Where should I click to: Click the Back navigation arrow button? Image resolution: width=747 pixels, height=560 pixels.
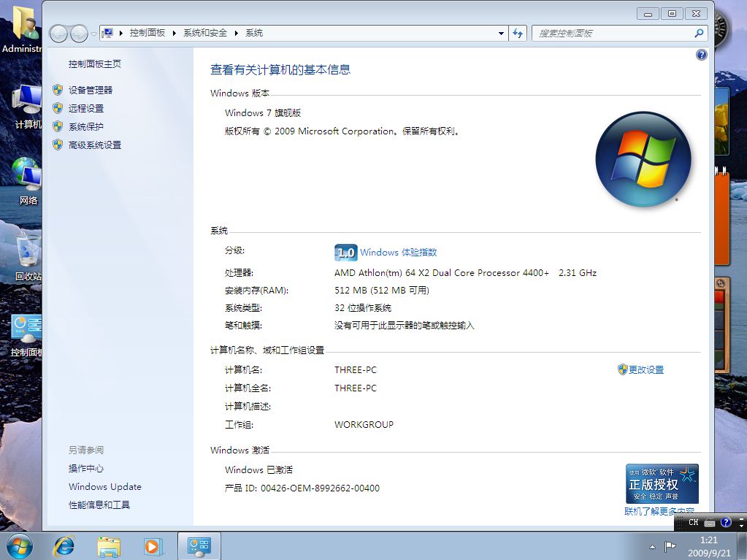coord(58,34)
